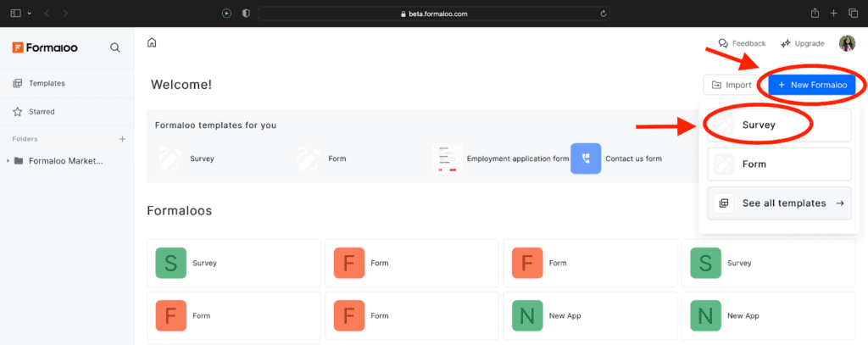Go to the Home breadcrumb icon

point(152,42)
